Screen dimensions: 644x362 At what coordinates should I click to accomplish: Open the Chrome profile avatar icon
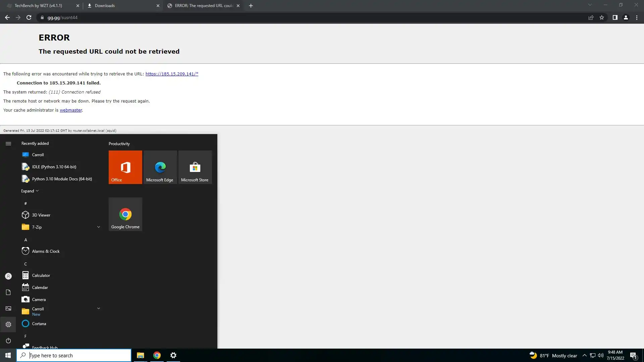pyautogui.click(x=626, y=17)
